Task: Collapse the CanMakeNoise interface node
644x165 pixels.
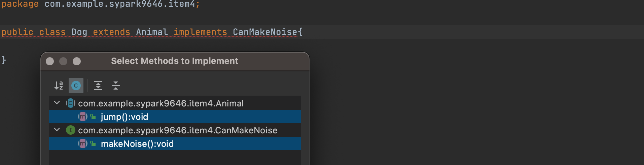Action: pyautogui.click(x=57, y=130)
